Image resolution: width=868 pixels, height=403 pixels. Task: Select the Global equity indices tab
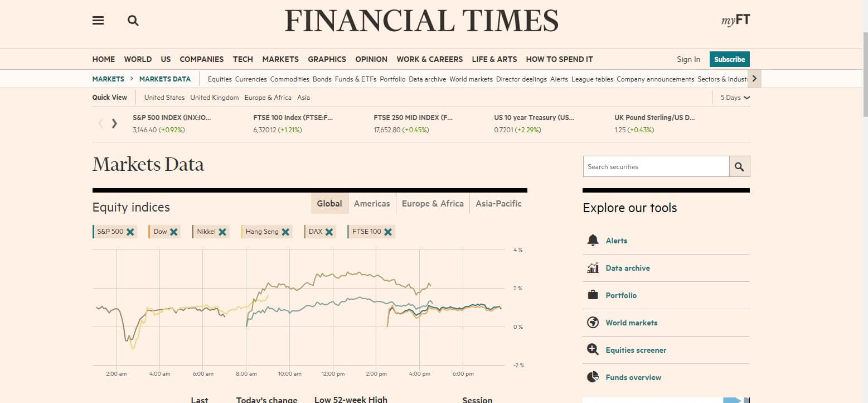point(329,204)
